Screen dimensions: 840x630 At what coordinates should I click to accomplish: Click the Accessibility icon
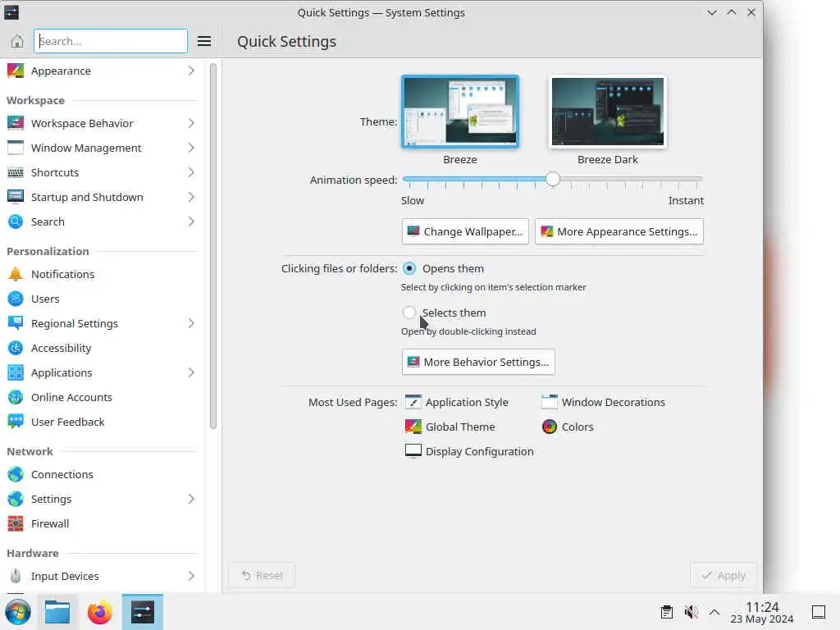16,348
